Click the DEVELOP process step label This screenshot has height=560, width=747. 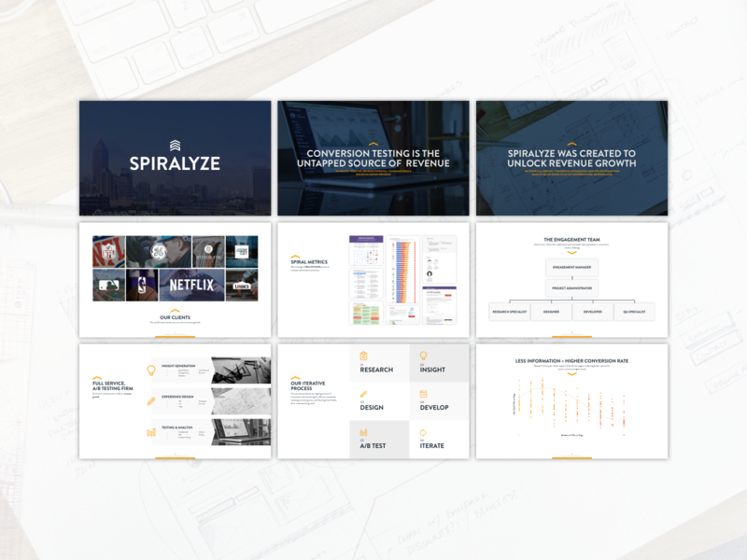click(434, 408)
